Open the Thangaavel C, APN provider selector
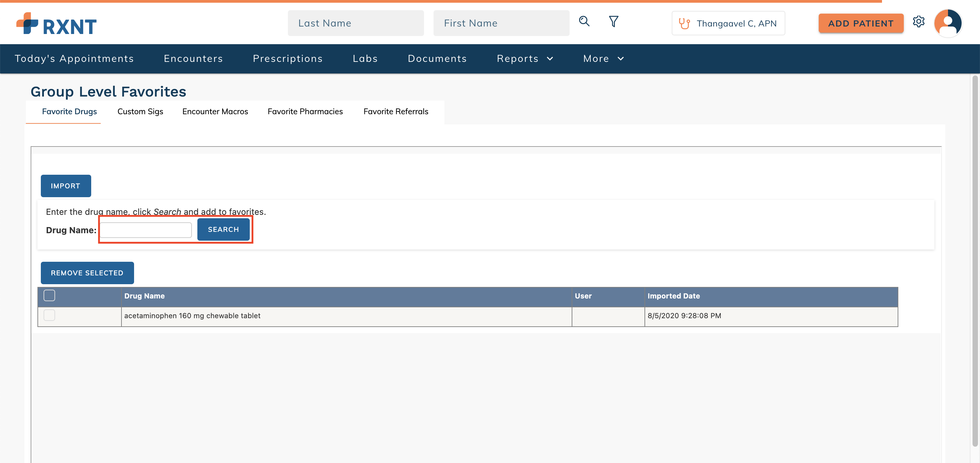 (x=728, y=23)
